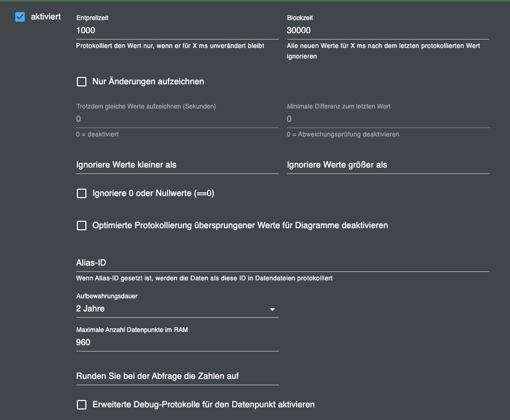Click the Aufbewahrungsdauer dropdown arrow
Viewport: 510px width, 420px height.
pos(272,309)
